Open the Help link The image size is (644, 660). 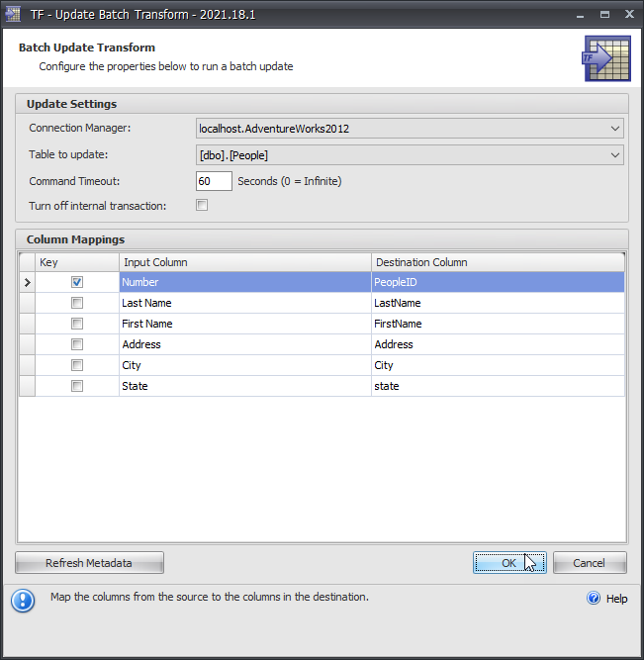tap(616, 598)
